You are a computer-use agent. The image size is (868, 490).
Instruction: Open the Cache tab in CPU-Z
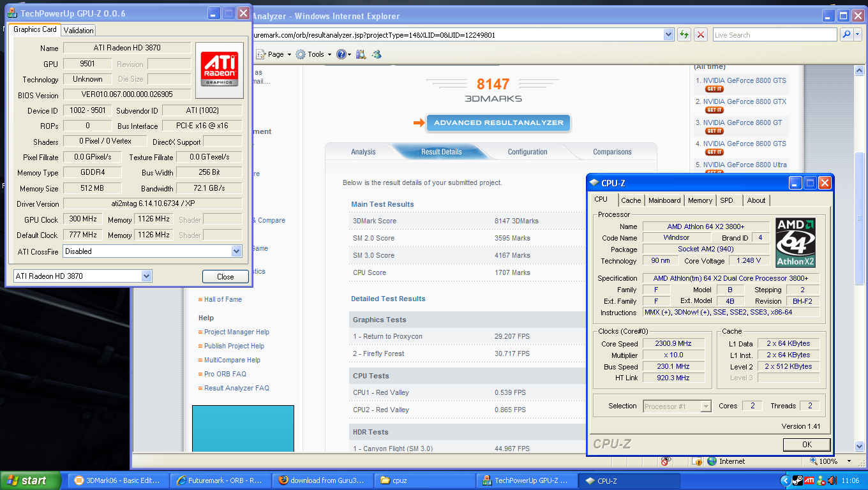(x=631, y=200)
